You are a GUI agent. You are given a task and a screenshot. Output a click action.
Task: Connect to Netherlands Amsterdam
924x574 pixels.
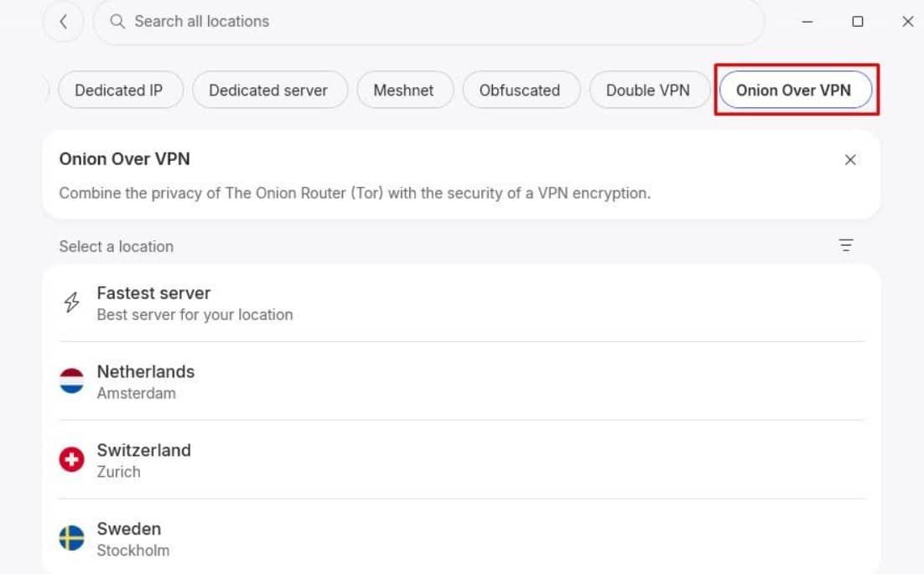tap(461, 381)
